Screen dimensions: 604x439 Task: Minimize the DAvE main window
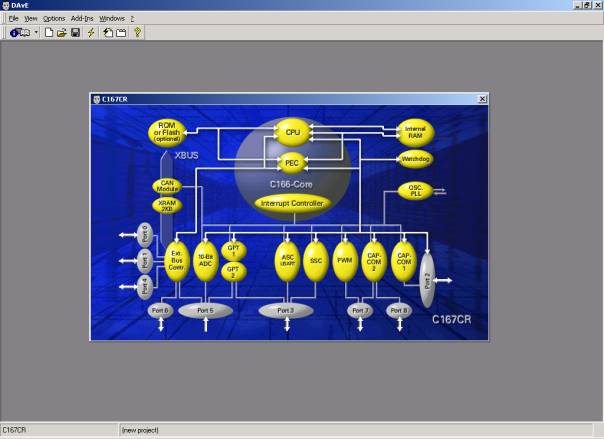[578, 5]
